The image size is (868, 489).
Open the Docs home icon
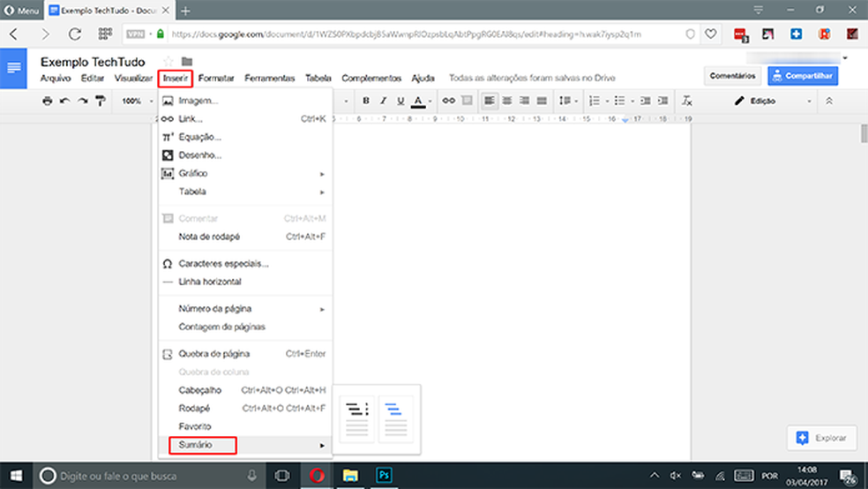(x=13, y=68)
